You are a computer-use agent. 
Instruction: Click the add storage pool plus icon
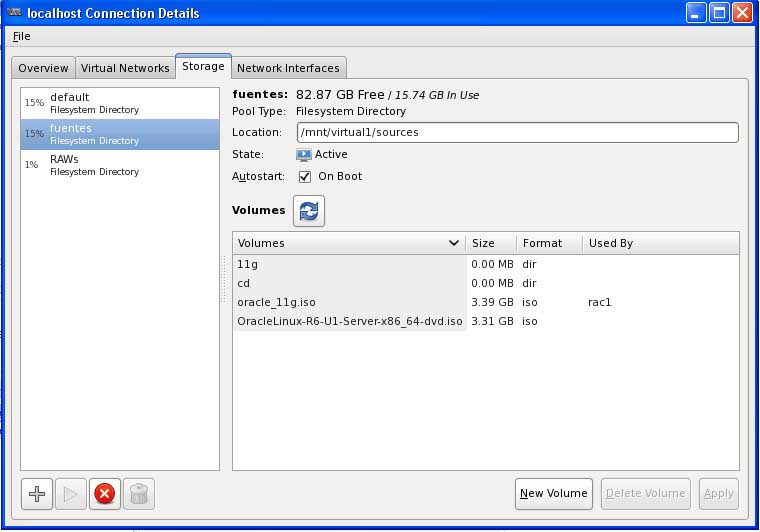tap(37, 494)
